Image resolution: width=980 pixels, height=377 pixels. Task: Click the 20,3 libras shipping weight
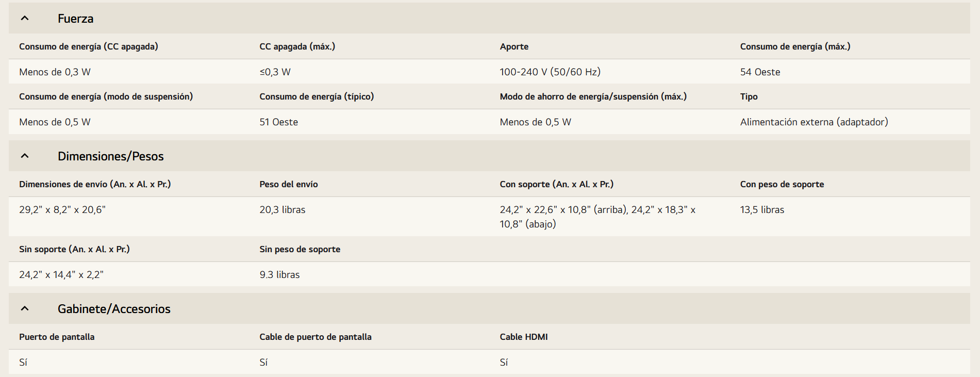point(283,210)
